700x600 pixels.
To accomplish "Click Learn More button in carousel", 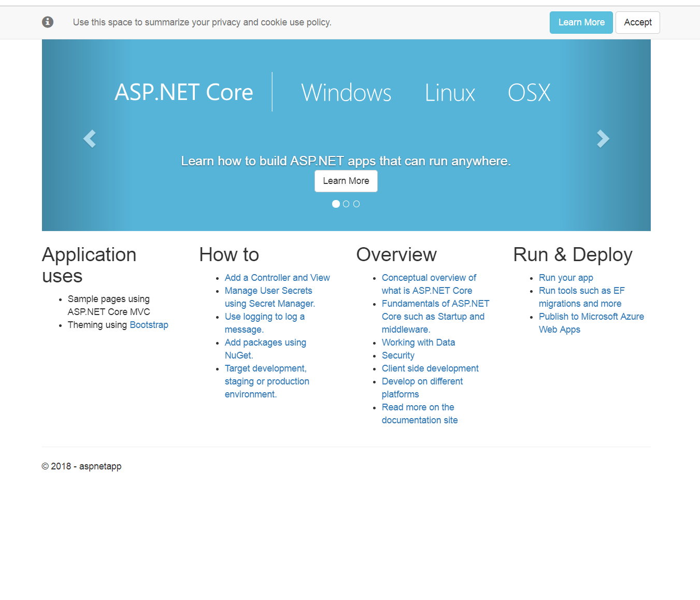I will click(346, 181).
